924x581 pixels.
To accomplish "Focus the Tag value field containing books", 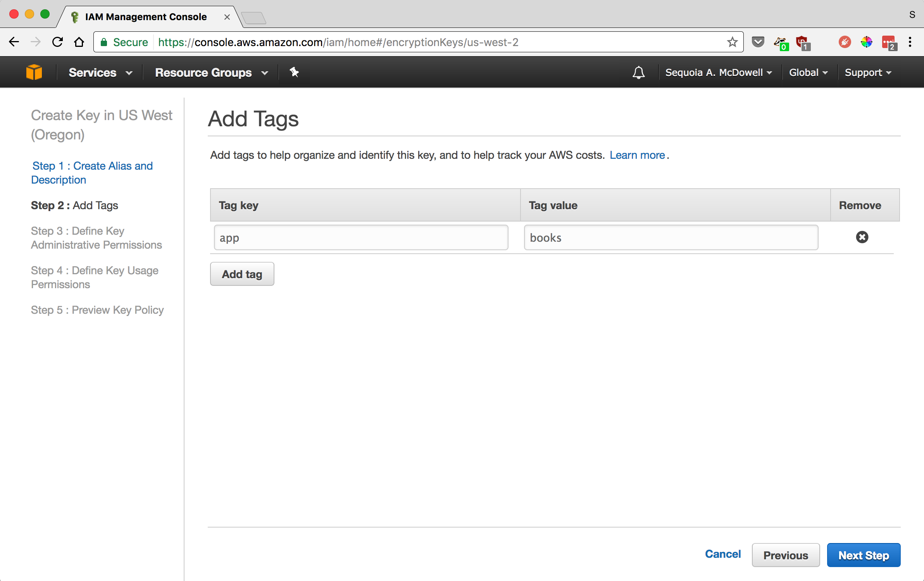I will click(x=671, y=237).
